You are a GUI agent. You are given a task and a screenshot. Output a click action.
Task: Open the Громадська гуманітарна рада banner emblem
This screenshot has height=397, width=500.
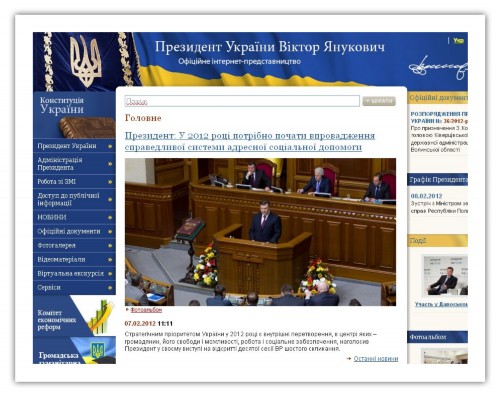coord(98,350)
